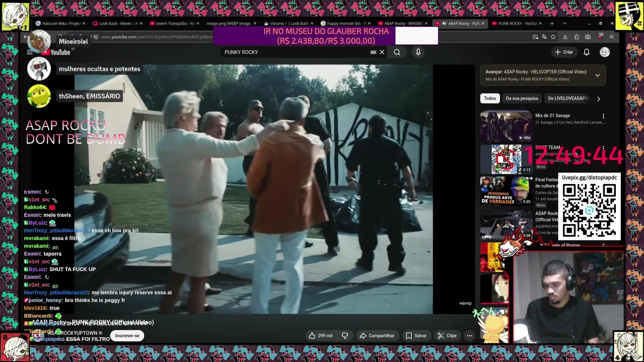
Task: Take screenshot with camera toolbar icon
Action: point(588,37)
